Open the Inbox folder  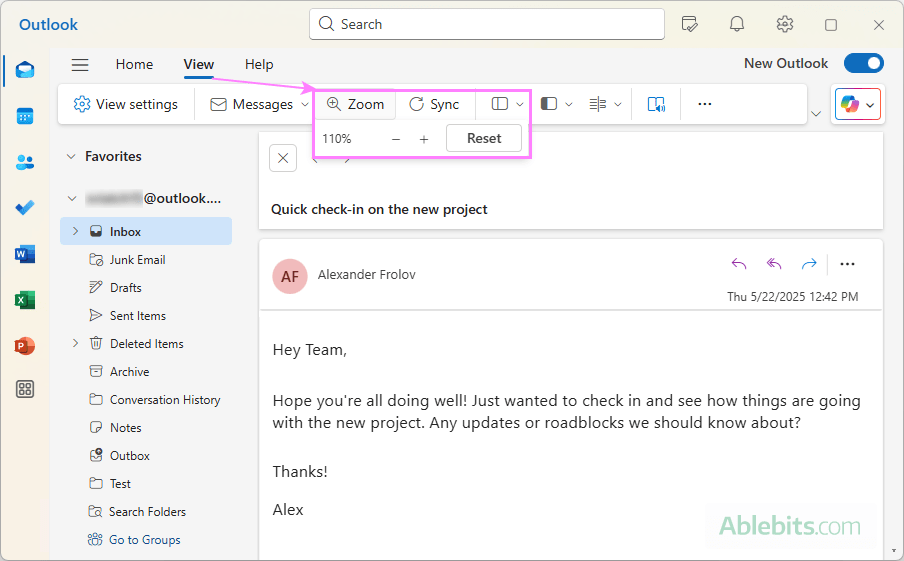click(146, 231)
